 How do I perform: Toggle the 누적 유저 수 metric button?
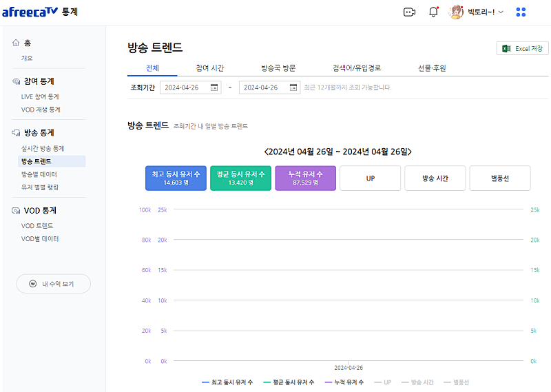pos(305,178)
